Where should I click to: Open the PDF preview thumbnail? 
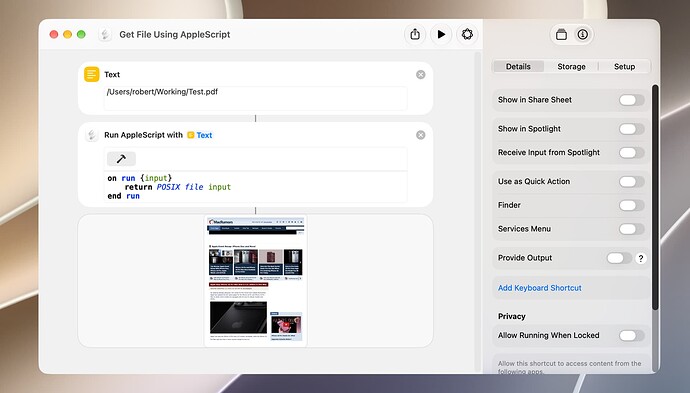tap(256, 281)
